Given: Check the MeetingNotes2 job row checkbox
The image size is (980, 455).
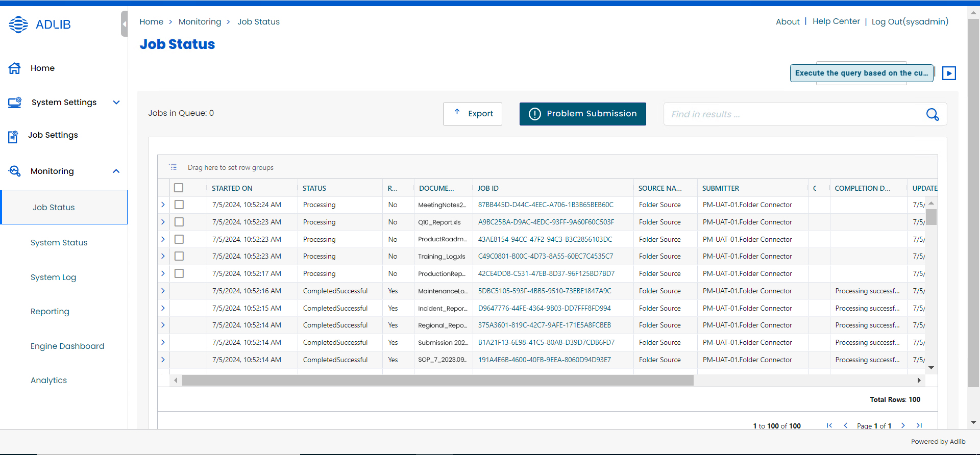Looking at the screenshot, I should tap(179, 205).
